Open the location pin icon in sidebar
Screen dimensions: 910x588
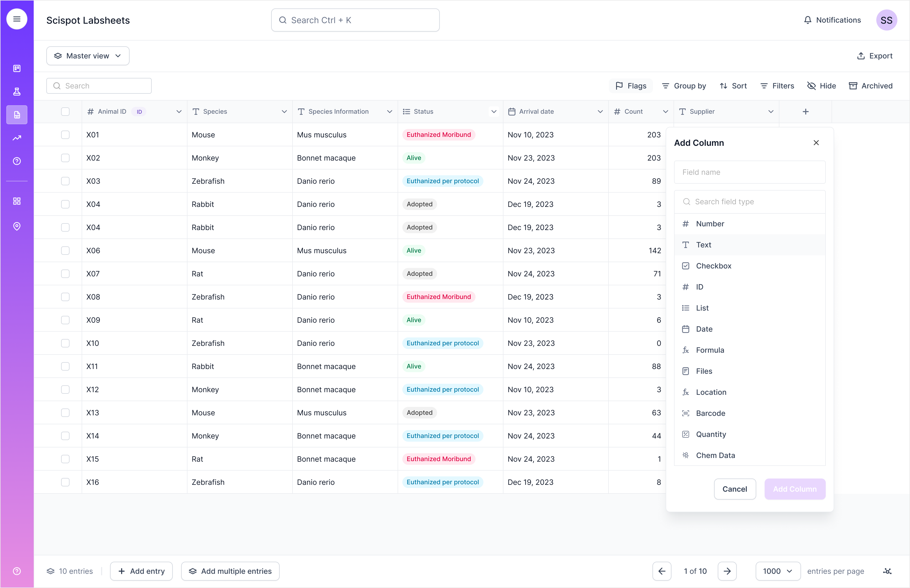17,226
